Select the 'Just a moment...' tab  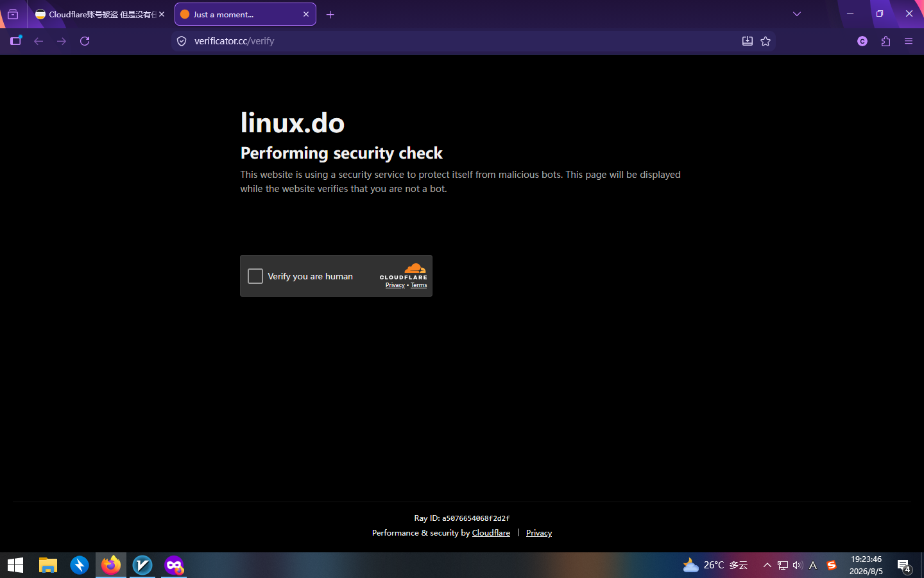pyautogui.click(x=245, y=14)
